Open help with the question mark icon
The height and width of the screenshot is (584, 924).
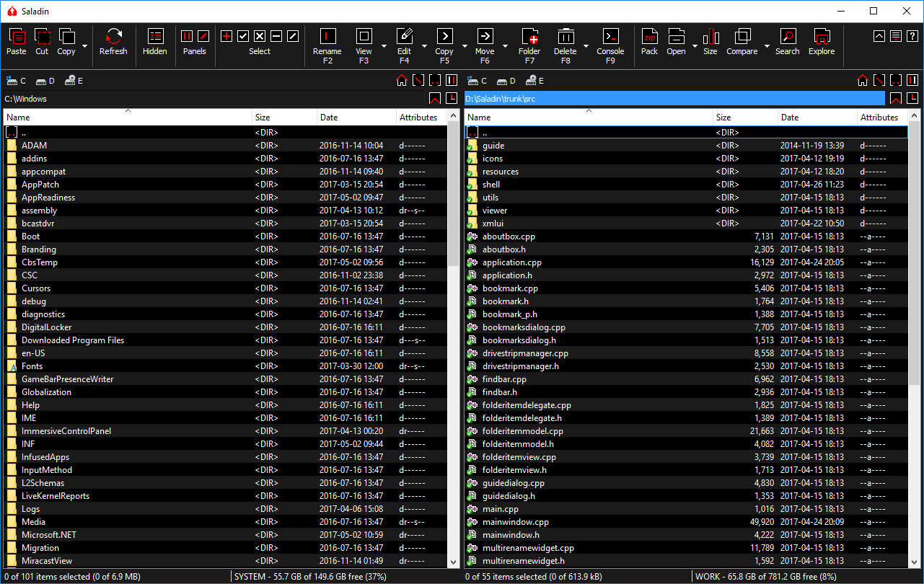(x=912, y=36)
